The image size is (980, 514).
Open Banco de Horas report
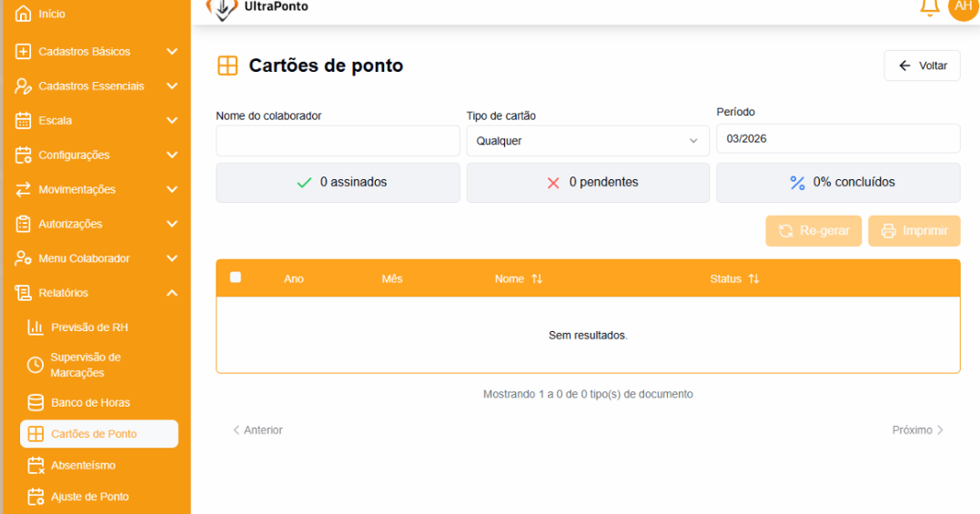coord(91,403)
